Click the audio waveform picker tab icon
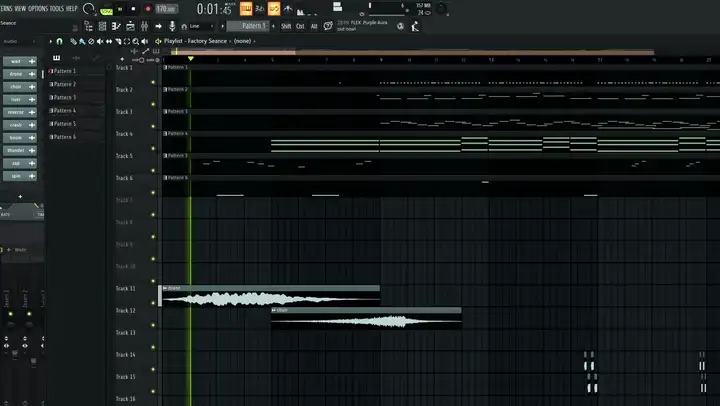 (x=76, y=58)
